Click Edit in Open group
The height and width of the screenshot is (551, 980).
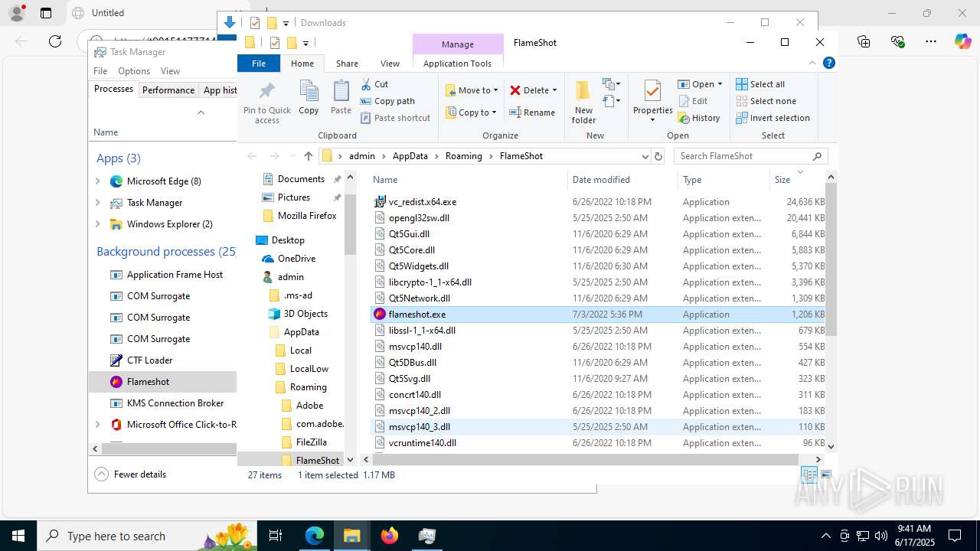[693, 101]
